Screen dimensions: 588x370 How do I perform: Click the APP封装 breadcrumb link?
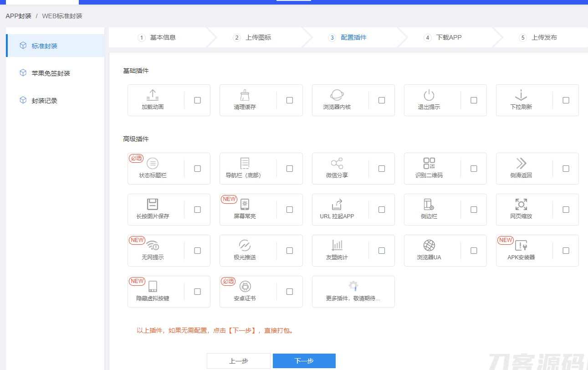[x=19, y=16]
